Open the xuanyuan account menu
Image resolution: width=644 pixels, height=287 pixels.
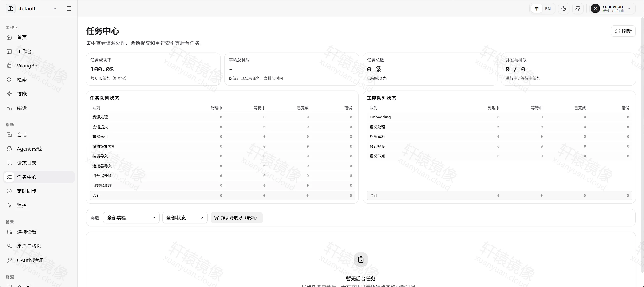[x=612, y=8]
